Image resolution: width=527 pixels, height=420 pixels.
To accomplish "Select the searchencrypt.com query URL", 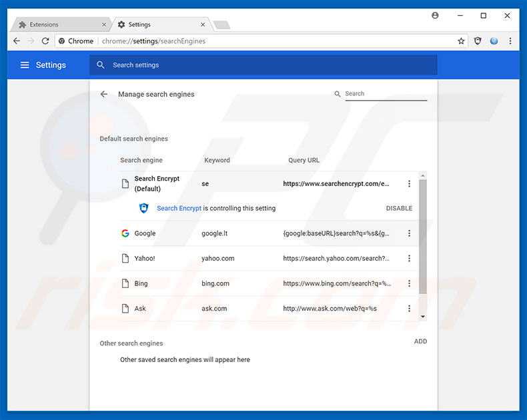I will [336, 183].
